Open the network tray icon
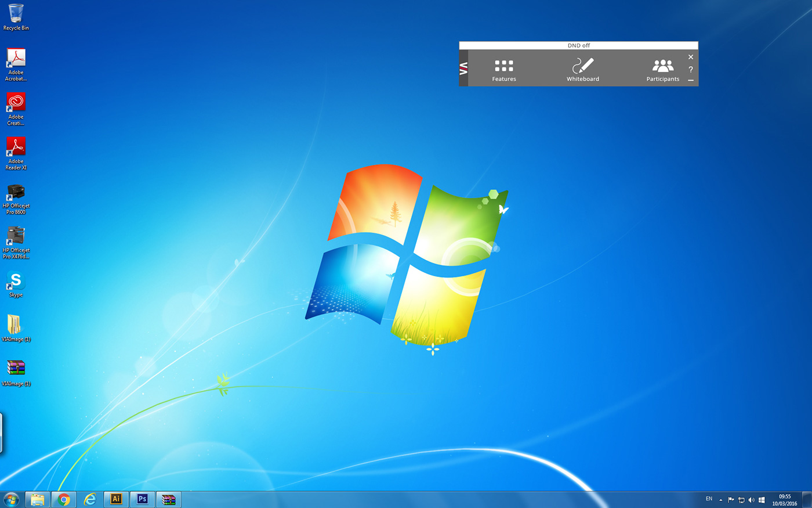This screenshot has height=508, width=812. (x=741, y=500)
